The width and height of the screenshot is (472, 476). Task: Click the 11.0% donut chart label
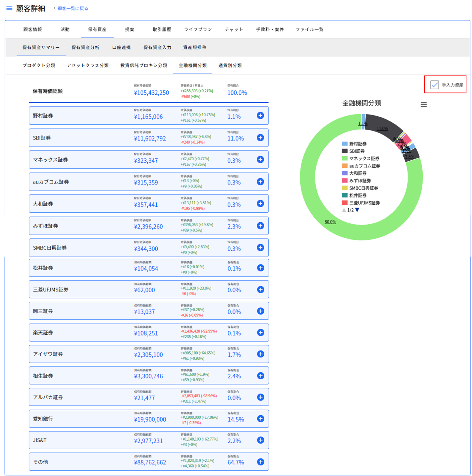pyautogui.click(x=382, y=129)
